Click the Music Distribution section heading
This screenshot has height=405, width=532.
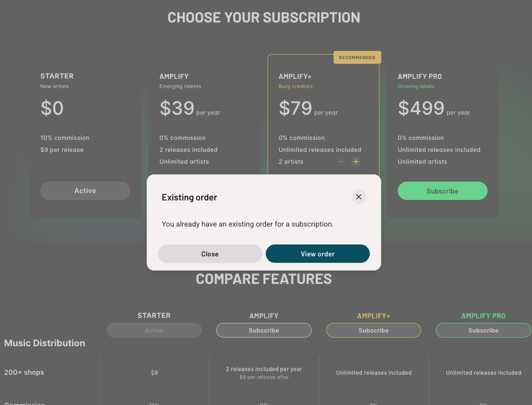coord(44,343)
